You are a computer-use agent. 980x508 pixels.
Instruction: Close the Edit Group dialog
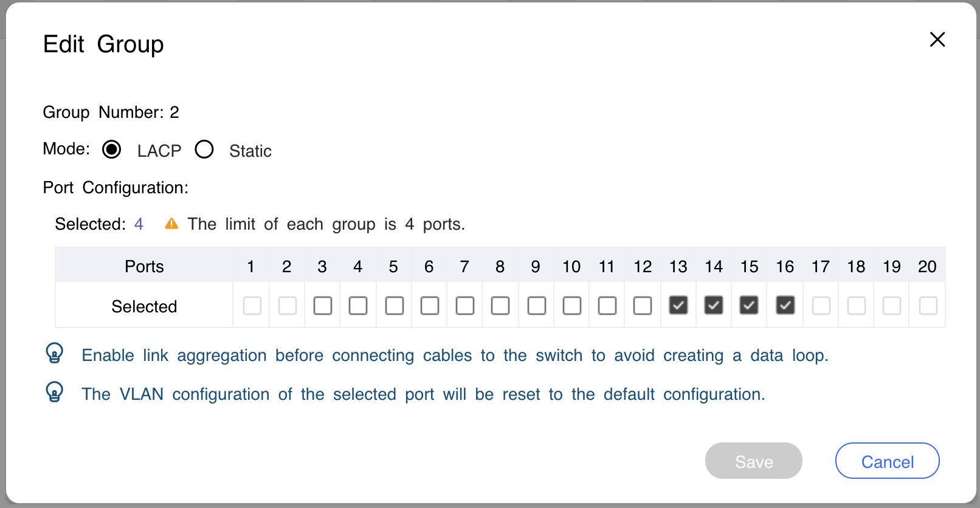[937, 39]
